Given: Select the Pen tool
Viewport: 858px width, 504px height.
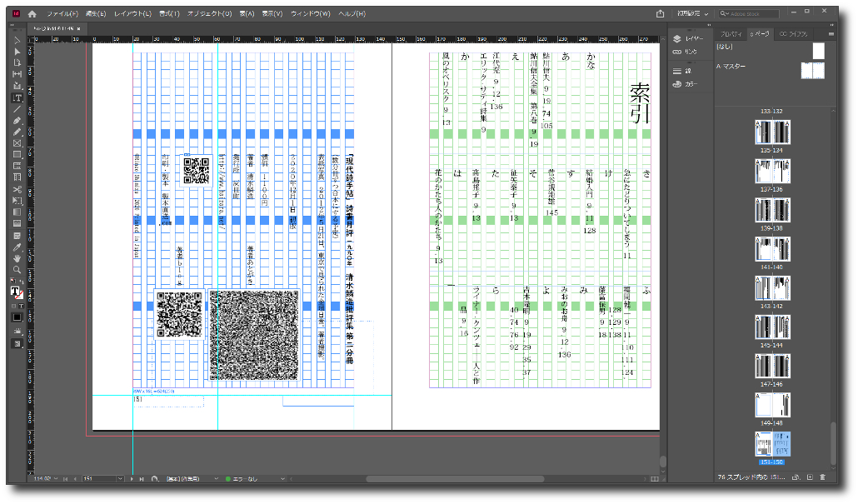Looking at the screenshot, I should [x=17, y=120].
